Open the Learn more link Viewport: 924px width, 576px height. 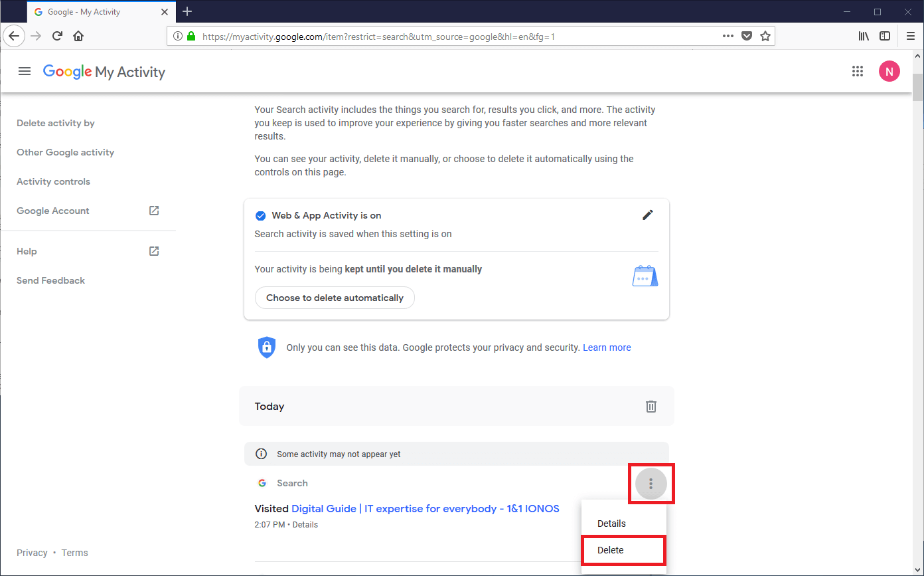606,347
